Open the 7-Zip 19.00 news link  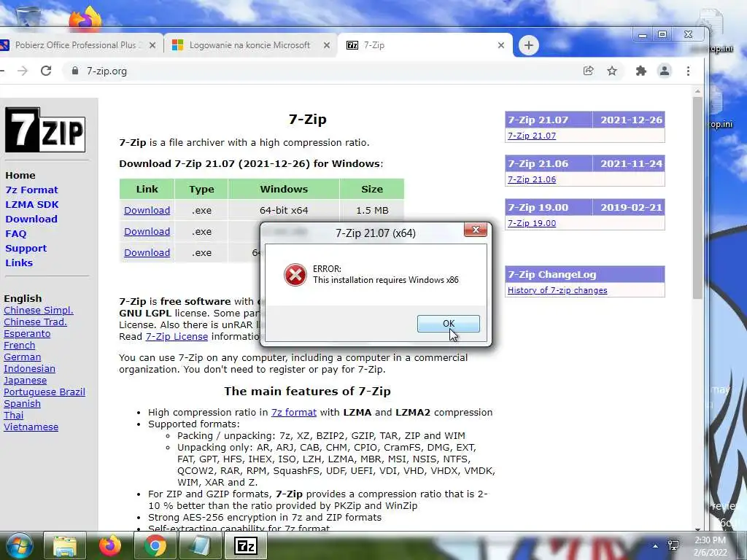[532, 223]
